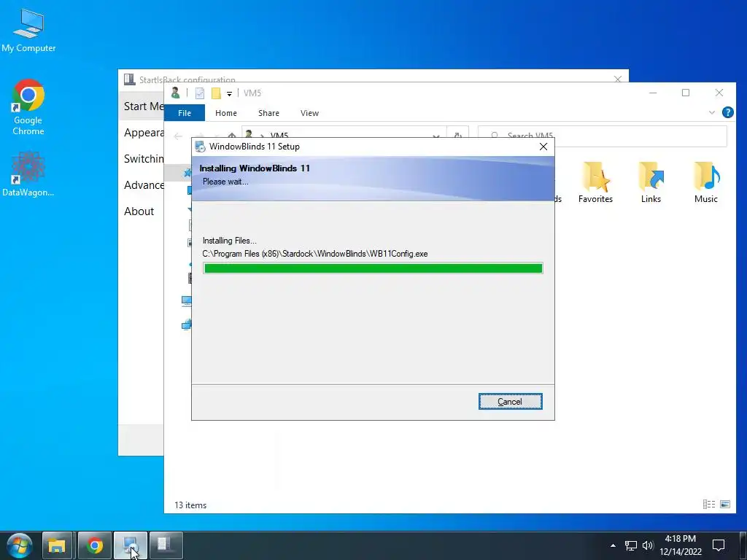Viewport: 747px width, 560px height.
Task: Click the VM5 user icon in Explorer title bar
Action: click(x=175, y=93)
